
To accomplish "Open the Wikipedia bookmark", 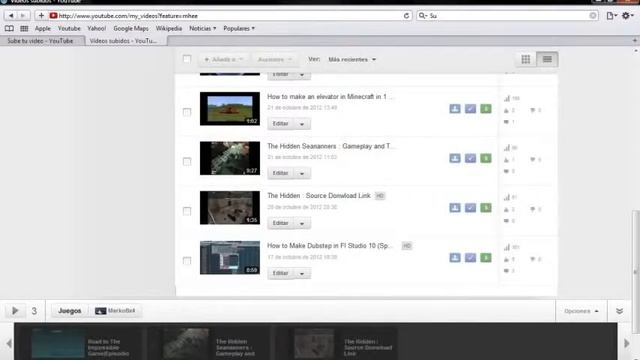I will point(169,29).
